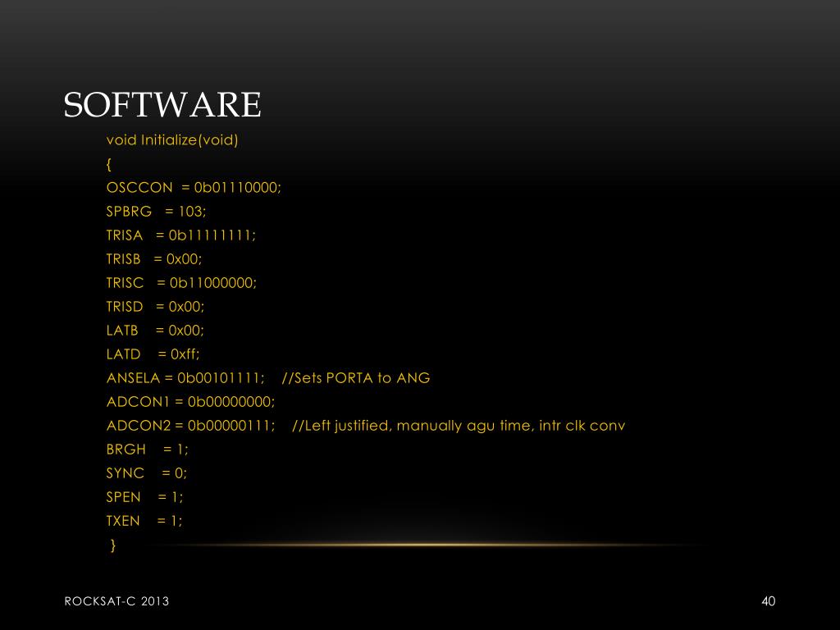The image size is (840, 630).
Task: Click the 'LATD = 0xff;' line
Action: [153, 354]
